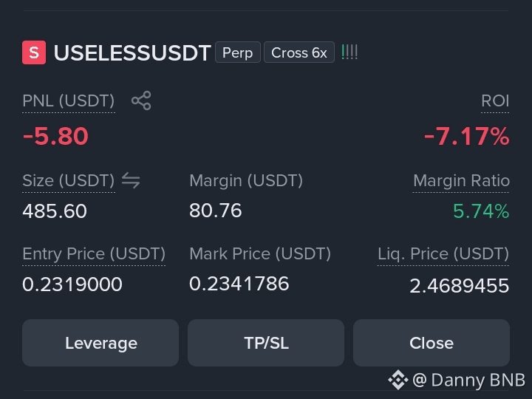Click the -7.17% ROI value
Image resolution: width=532 pixels, height=399 pixels.
pyautogui.click(x=467, y=137)
